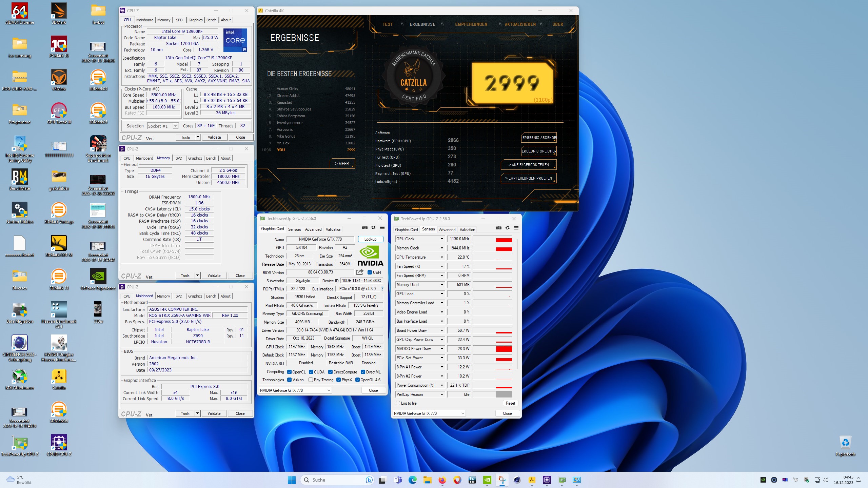Open Validation tab in GPU-Z Sensors window
The height and width of the screenshot is (488, 868).
(467, 230)
